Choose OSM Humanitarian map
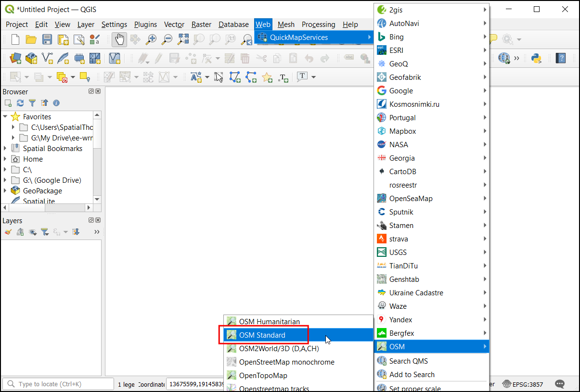The image size is (580, 392). (x=299, y=322)
